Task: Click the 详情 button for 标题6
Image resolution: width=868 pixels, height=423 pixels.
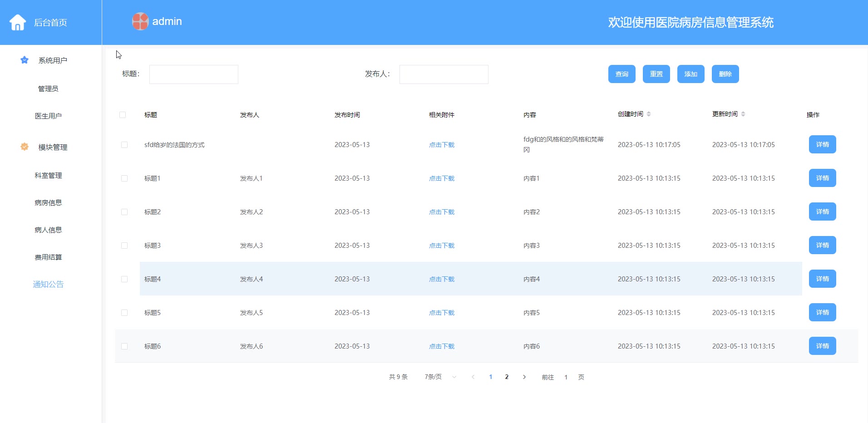Action: (x=822, y=346)
